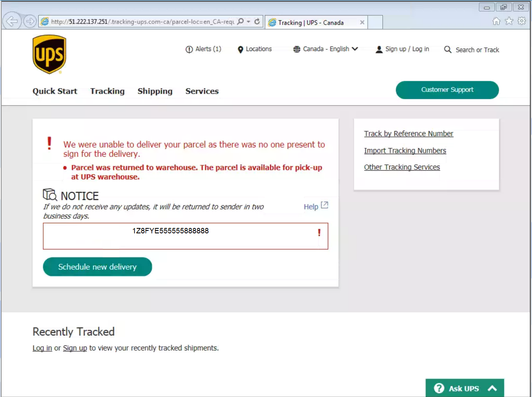Image resolution: width=532 pixels, height=397 pixels.
Task: Expand the Canada - English language dropdown
Action: [x=325, y=49]
